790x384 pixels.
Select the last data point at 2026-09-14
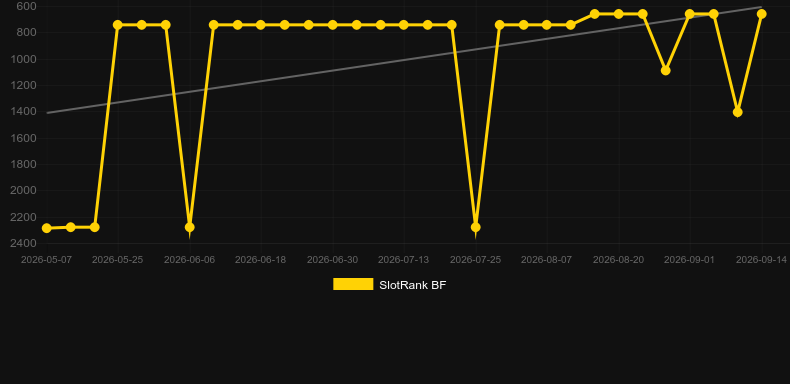(761, 14)
